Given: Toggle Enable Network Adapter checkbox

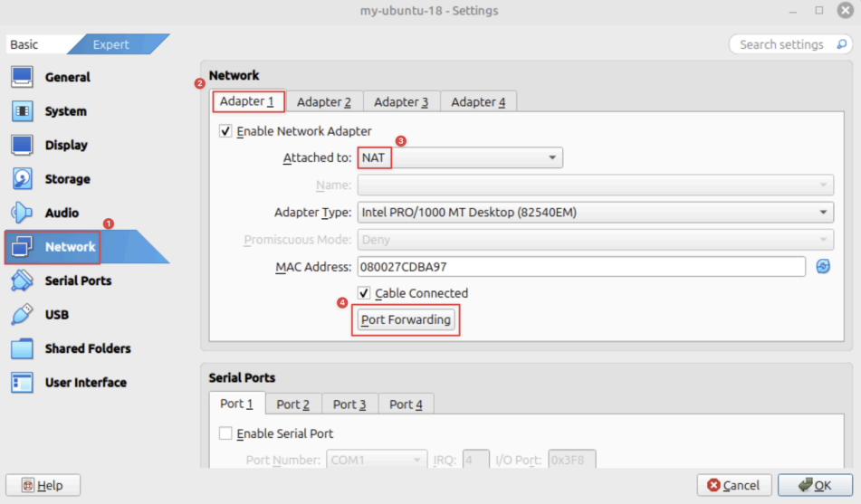Looking at the screenshot, I should click(x=225, y=131).
